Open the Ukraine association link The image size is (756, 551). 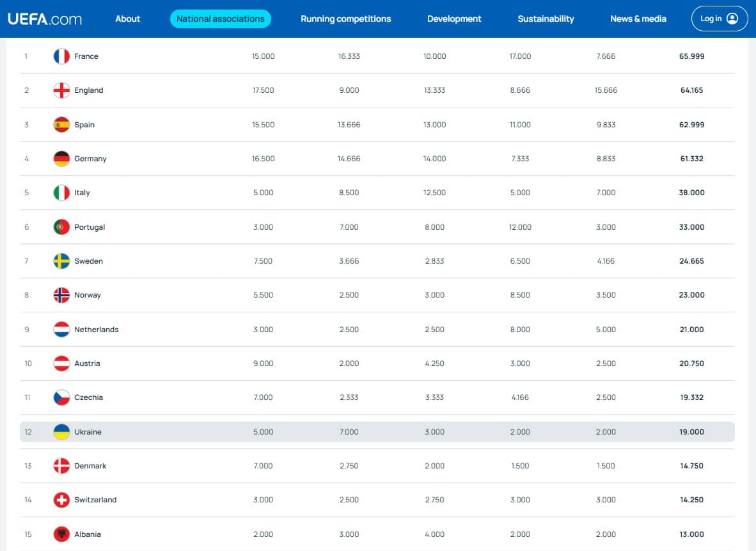tap(88, 432)
